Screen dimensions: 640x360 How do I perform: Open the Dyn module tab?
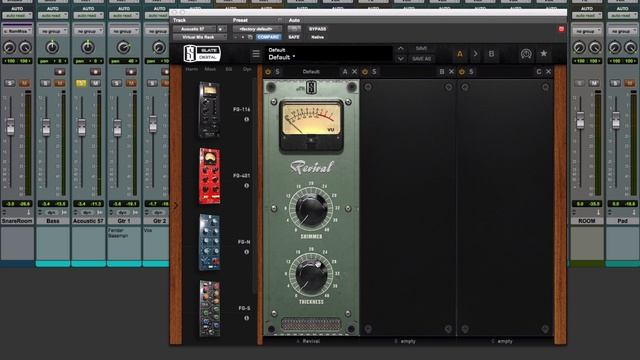pyautogui.click(x=247, y=69)
